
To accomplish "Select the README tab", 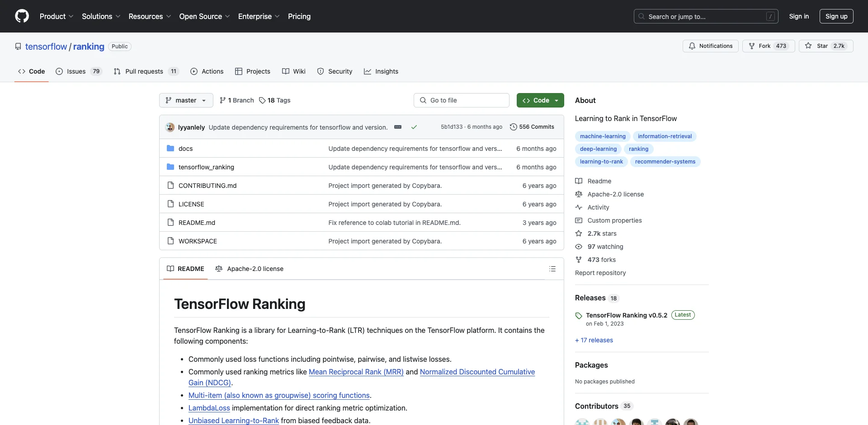I will pos(185,269).
